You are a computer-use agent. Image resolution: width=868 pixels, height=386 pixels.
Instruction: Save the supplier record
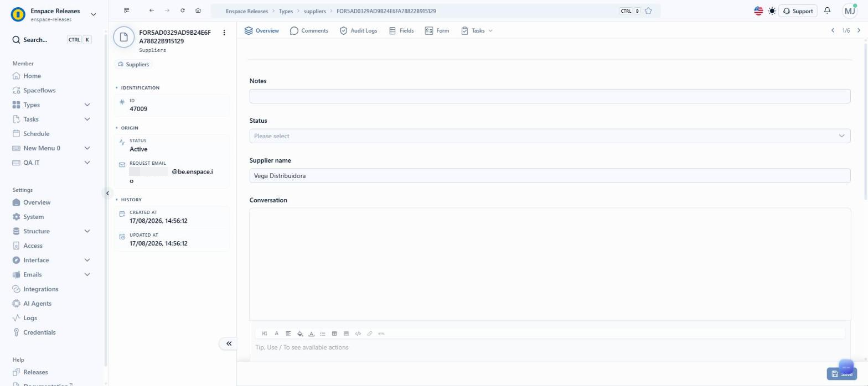841,374
